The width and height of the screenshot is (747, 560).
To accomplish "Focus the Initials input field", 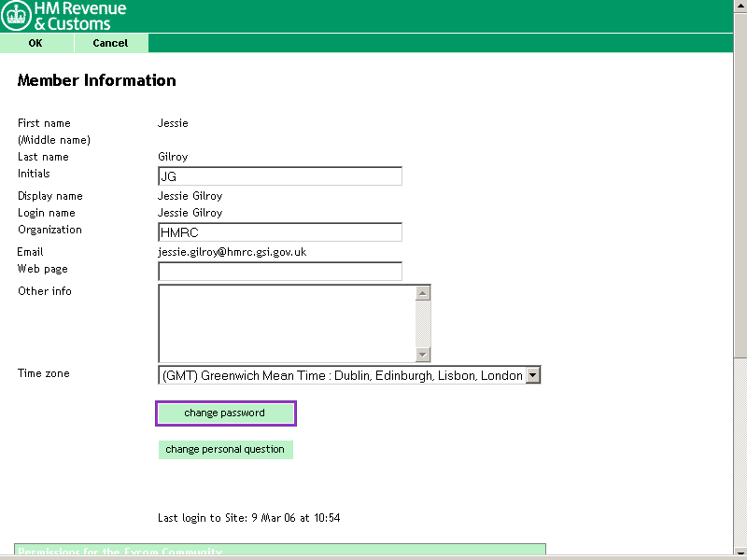I will pos(280,176).
